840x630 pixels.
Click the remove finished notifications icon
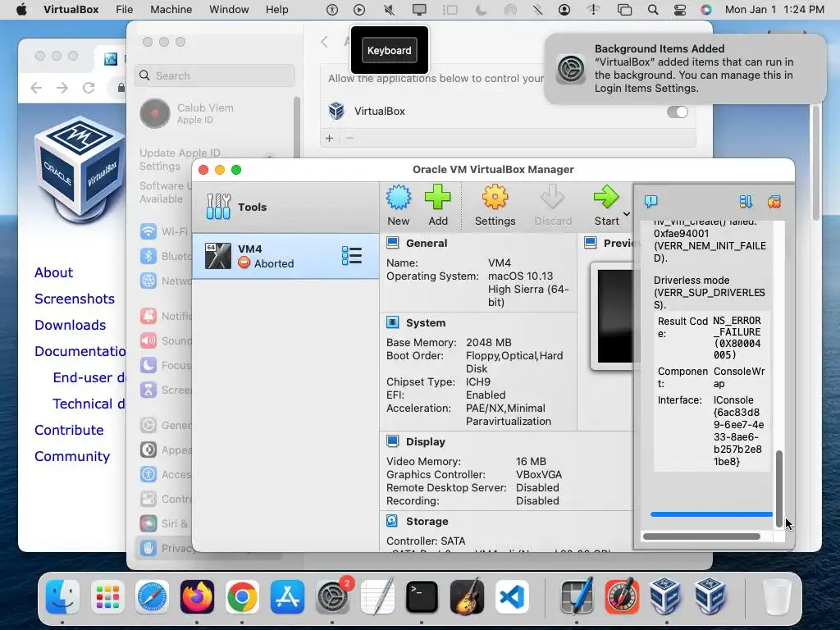point(774,202)
